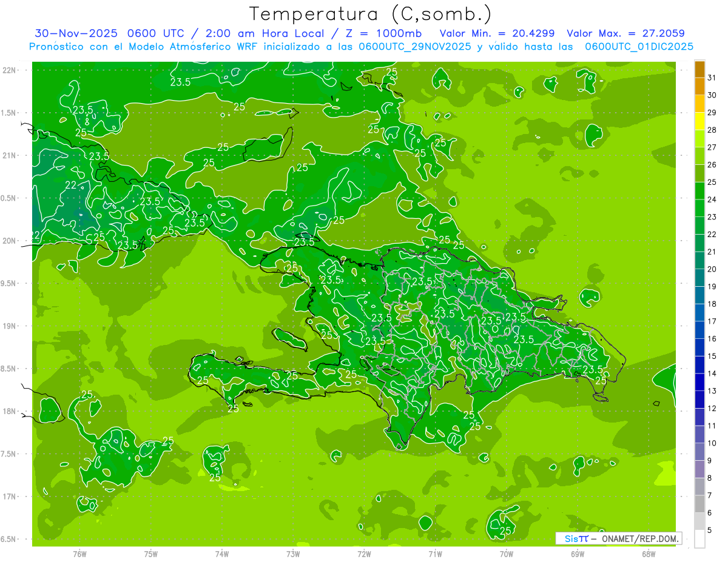The image size is (728, 562).
Task: Click the orange color bar segment between 30 and 31
Action: coord(699,87)
